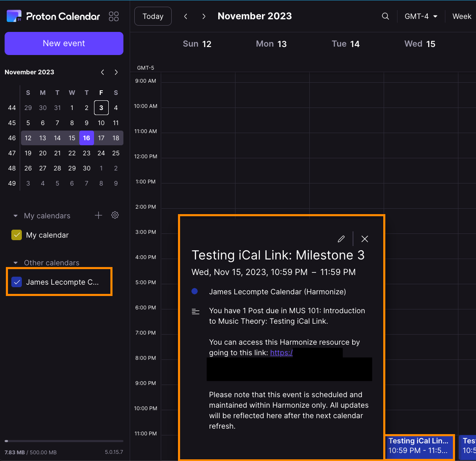Screen dimensions: 476x461
Task: Collapse the Other calendars section
Action: pos(16,263)
